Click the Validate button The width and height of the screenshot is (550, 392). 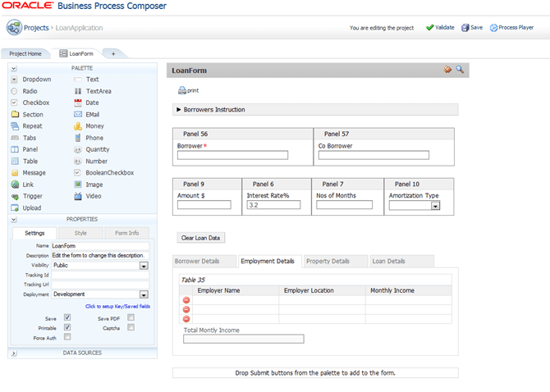[440, 27]
